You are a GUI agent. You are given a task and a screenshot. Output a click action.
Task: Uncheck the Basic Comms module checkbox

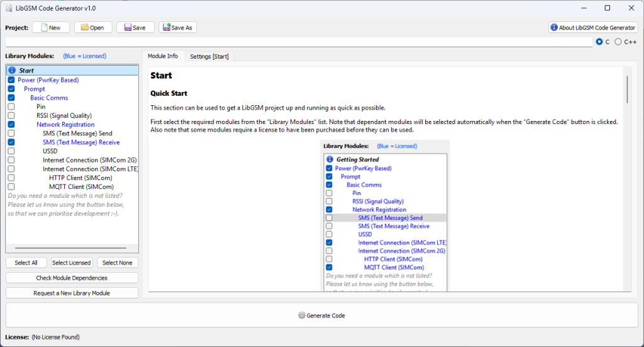pyautogui.click(x=11, y=98)
